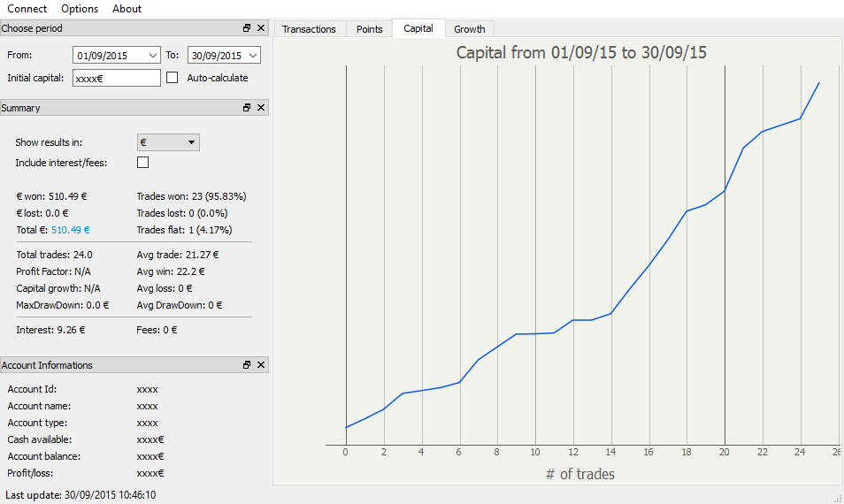The image size is (844, 504).
Task: Float the Account Informations panel
Action: pos(247,365)
